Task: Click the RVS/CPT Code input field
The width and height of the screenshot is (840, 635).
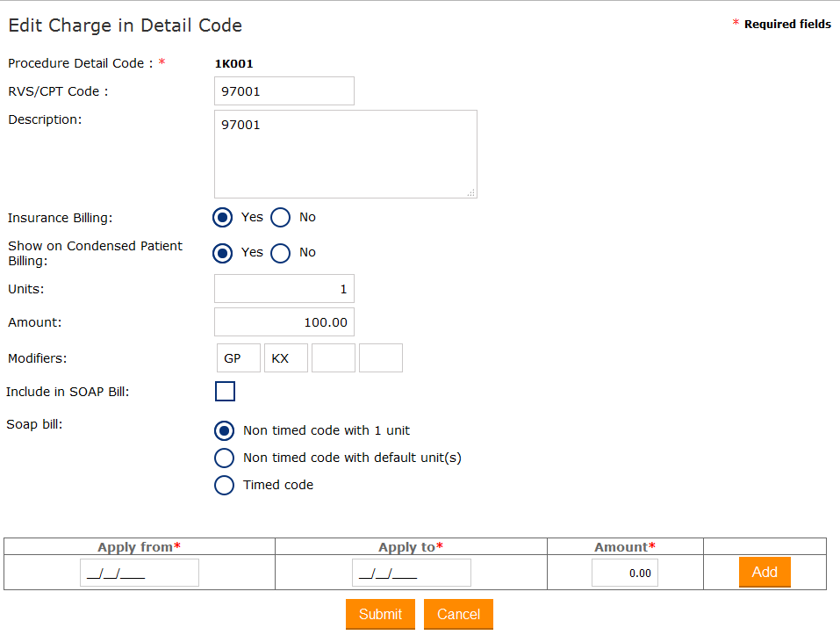Action: click(x=284, y=91)
